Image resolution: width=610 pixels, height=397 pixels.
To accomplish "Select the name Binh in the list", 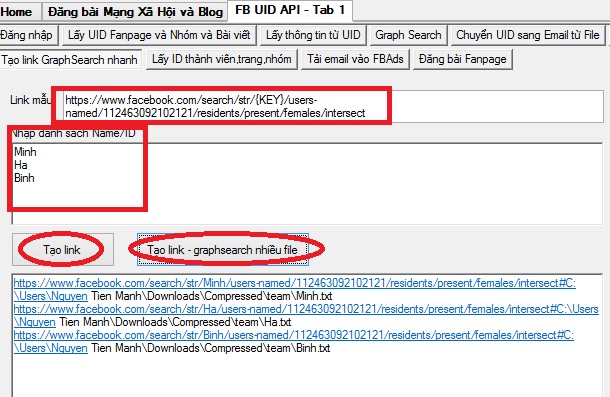I will [24, 178].
